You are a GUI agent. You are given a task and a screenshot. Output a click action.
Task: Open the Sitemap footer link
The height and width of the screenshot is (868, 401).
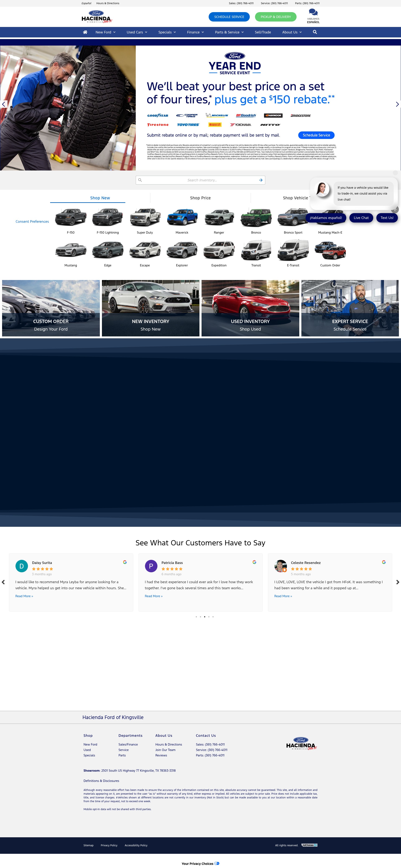(x=89, y=845)
